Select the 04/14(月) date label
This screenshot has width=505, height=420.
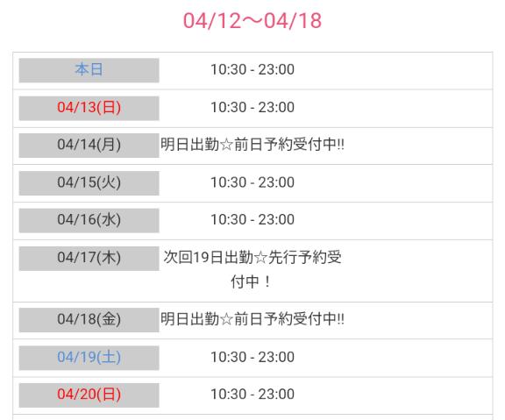(x=89, y=146)
